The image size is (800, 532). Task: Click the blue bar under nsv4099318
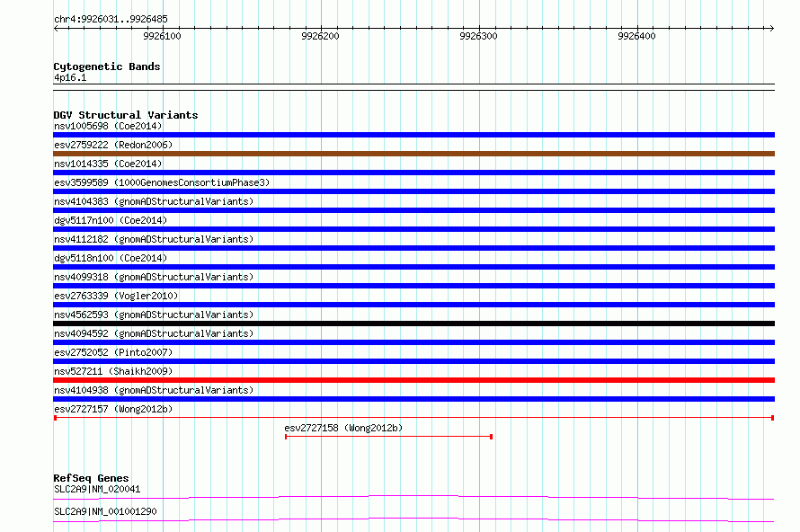(413, 286)
